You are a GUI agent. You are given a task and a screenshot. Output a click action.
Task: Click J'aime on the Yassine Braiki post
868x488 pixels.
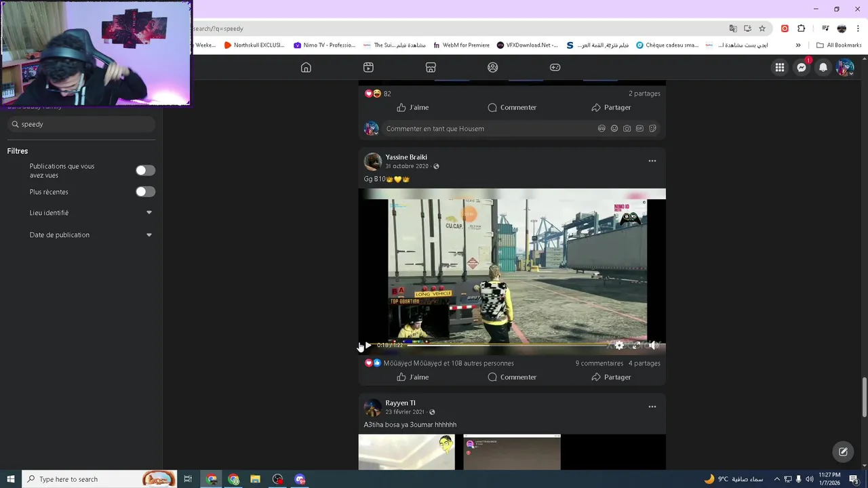tap(412, 377)
